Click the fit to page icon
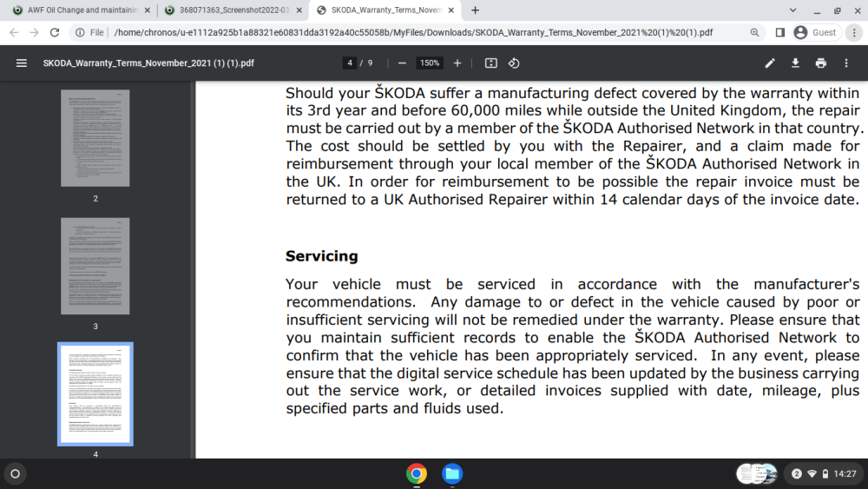Image resolution: width=868 pixels, height=489 pixels. [x=491, y=63]
